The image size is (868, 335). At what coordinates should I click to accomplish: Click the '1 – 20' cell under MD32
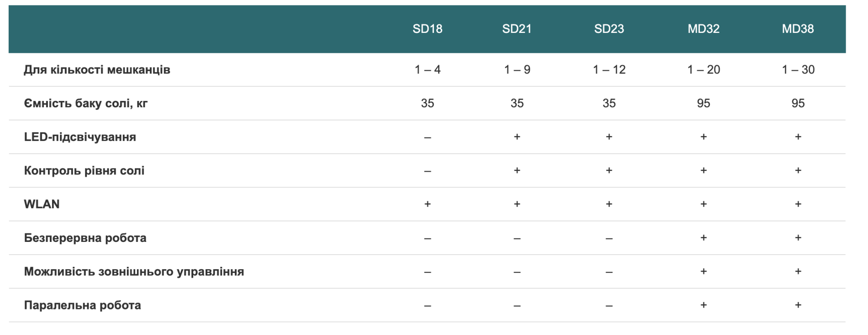coord(703,70)
